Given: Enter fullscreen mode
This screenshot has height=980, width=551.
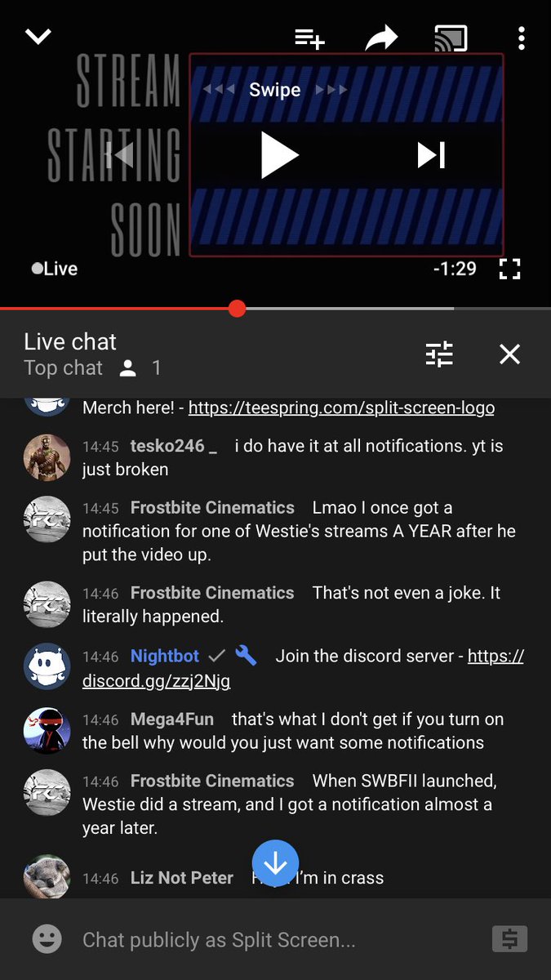Looking at the screenshot, I should click(x=509, y=269).
